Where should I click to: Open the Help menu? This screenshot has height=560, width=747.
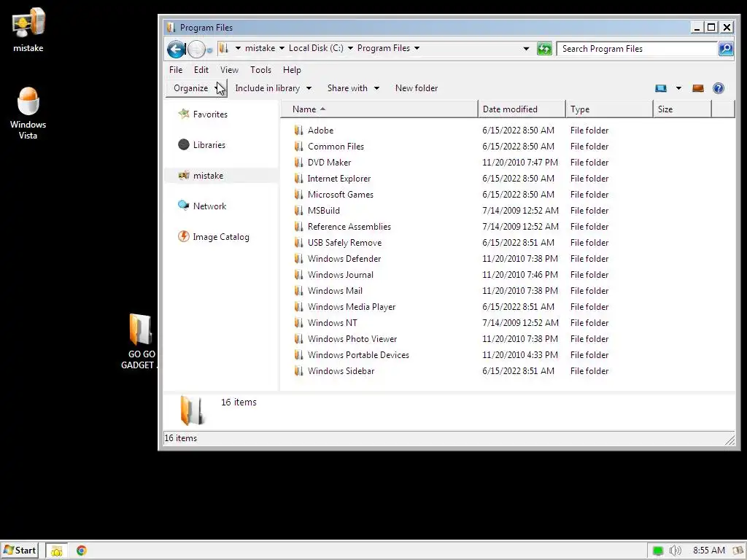click(292, 69)
